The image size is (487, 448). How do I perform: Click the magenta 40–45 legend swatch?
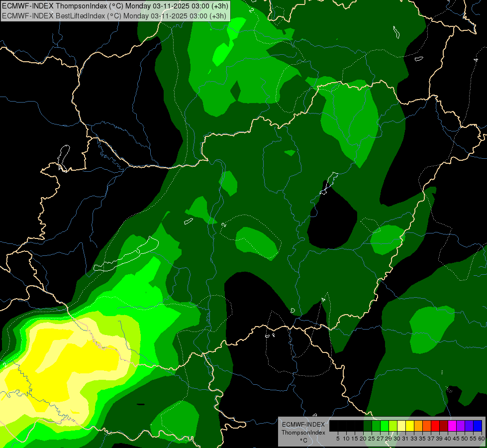click(x=452, y=426)
